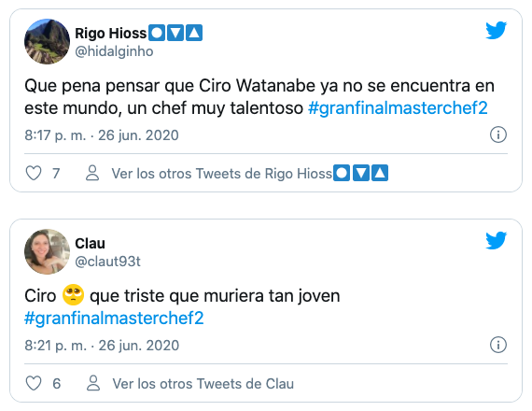Open the 8:21 p. m. 26 jun. 2020 timestamp
Screen dimensions: 532x411
[102, 346]
